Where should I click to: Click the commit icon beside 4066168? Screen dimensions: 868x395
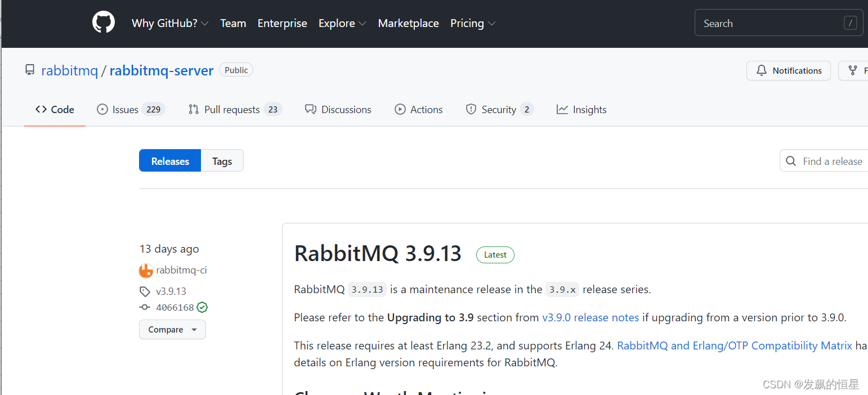(x=145, y=308)
